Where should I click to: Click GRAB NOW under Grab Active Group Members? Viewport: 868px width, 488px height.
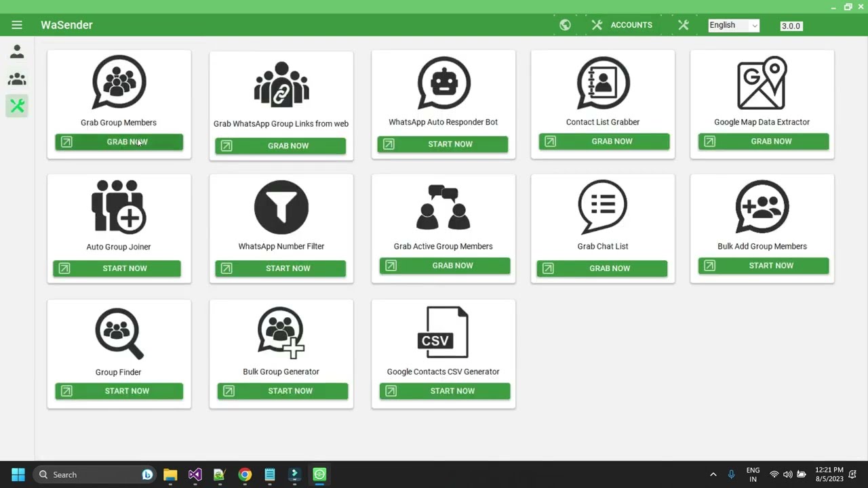click(x=445, y=266)
